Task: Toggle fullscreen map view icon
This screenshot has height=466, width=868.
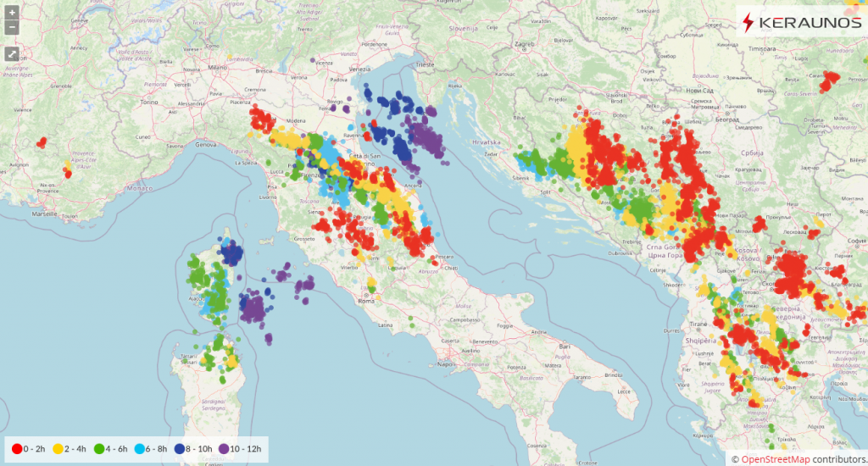Action: [x=12, y=54]
